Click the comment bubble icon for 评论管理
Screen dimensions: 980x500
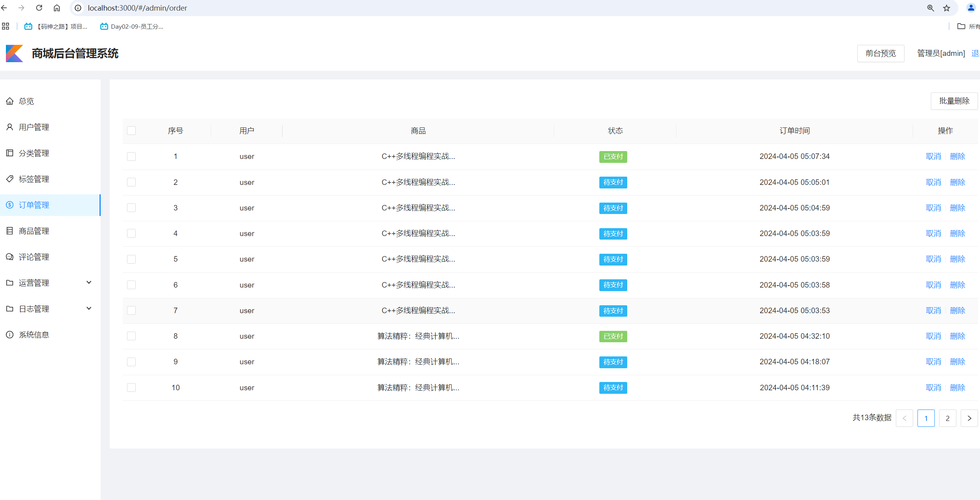[10, 257]
